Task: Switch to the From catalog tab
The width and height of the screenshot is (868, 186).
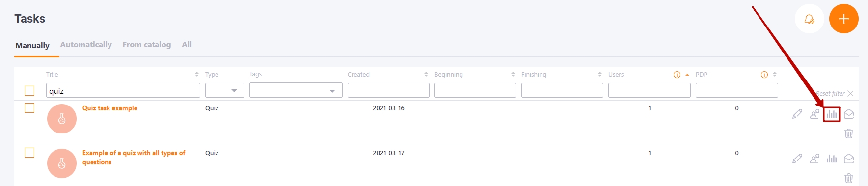Action: pyautogui.click(x=147, y=45)
